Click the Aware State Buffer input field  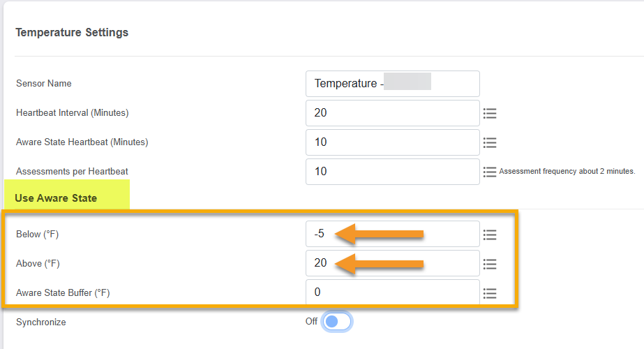[x=392, y=293]
